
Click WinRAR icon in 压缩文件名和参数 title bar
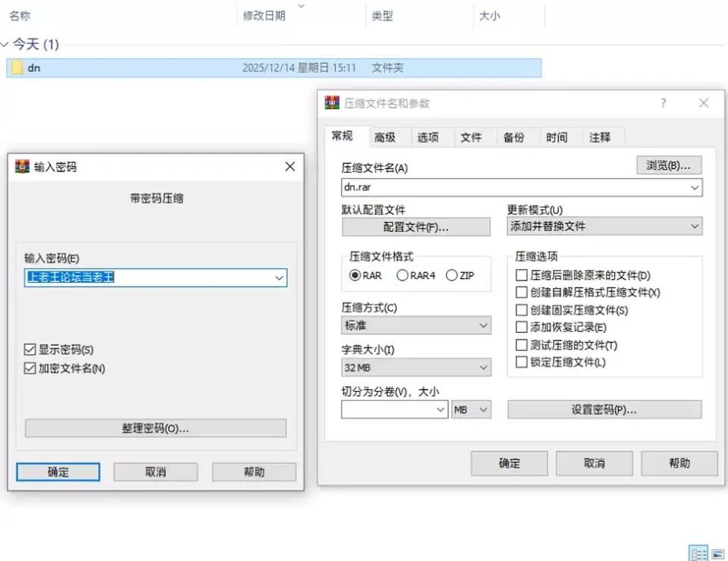tap(332, 102)
